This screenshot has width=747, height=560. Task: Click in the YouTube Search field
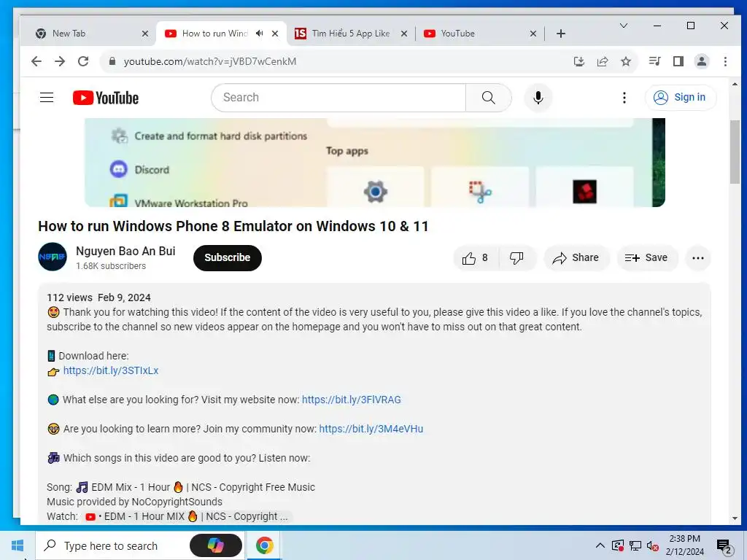[x=338, y=98]
